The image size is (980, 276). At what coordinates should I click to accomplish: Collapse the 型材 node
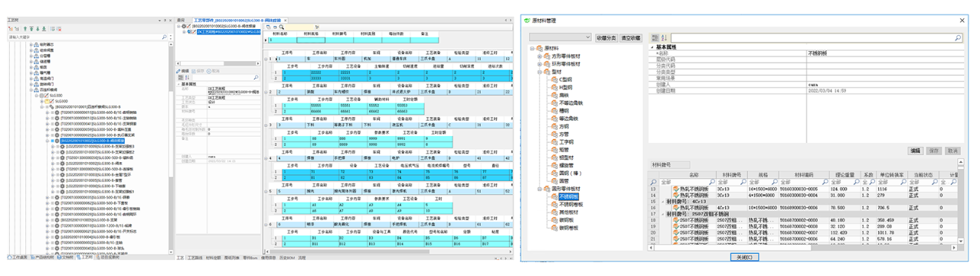pyautogui.click(x=540, y=72)
